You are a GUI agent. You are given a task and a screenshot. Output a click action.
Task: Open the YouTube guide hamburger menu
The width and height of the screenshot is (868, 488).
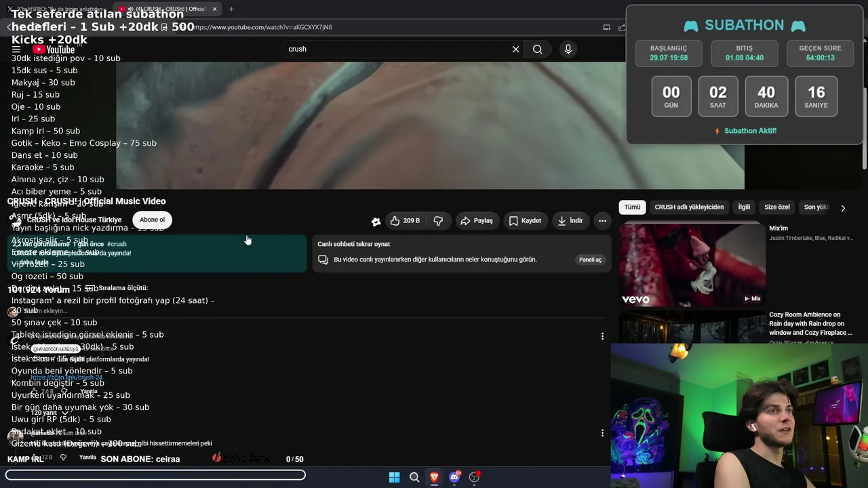pos(16,49)
